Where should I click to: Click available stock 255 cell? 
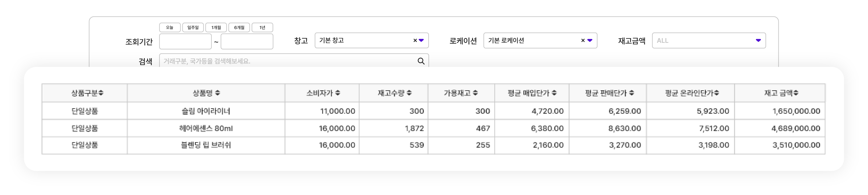(461, 145)
